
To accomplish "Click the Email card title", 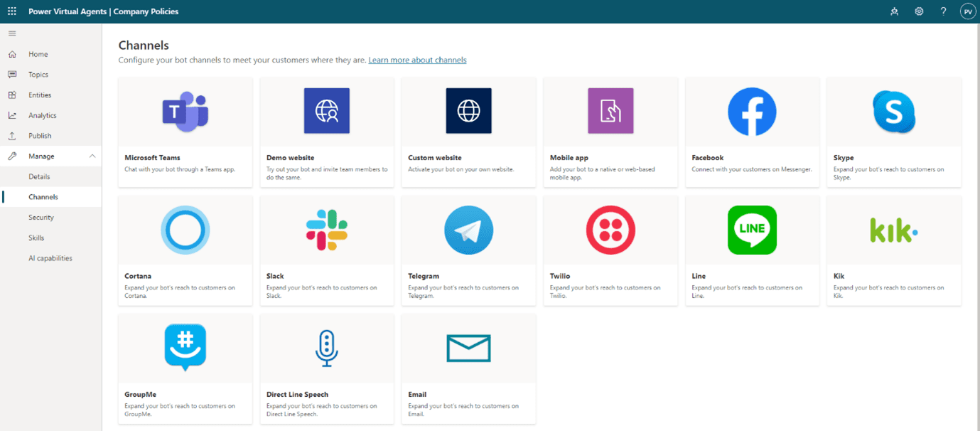I will click(x=417, y=394).
